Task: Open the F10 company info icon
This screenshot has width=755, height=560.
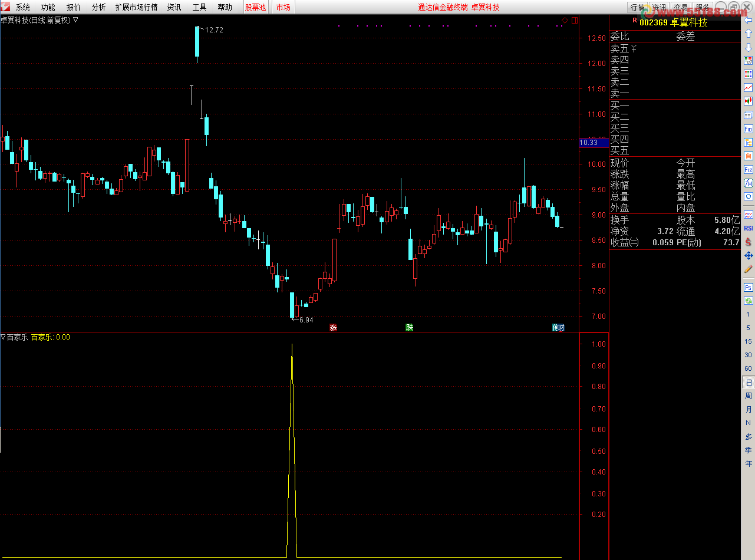Action: click(749, 129)
